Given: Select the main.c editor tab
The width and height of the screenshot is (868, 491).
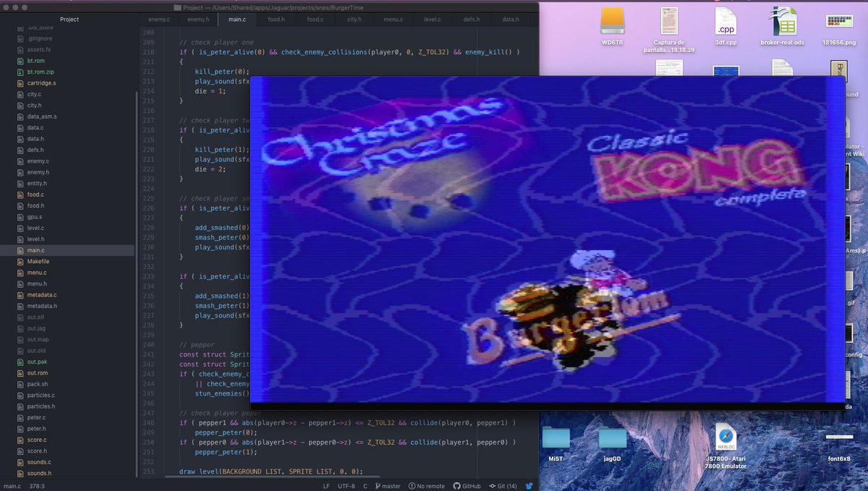Looking at the screenshot, I should pos(237,20).
